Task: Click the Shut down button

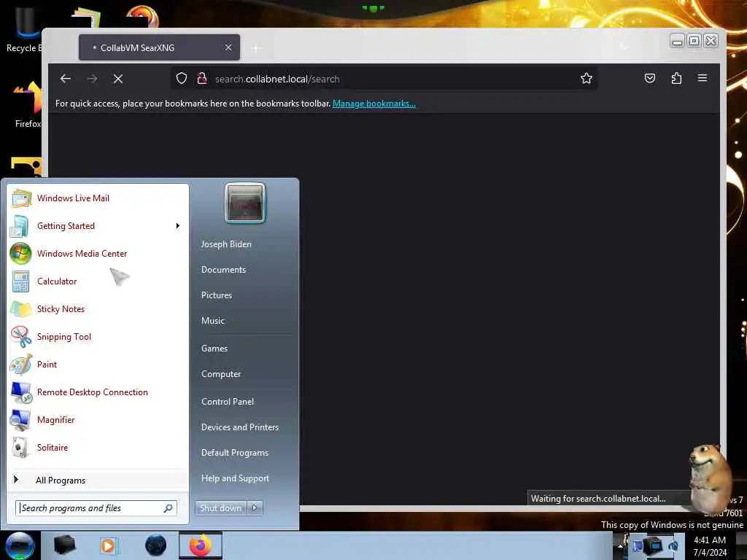Action: 220,508
